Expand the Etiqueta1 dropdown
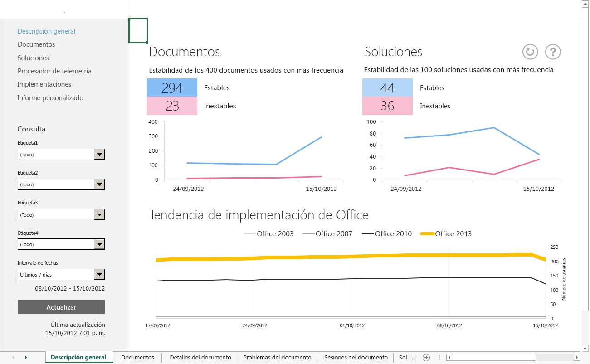Viewport: 590px width, 364px height. pos(100,155)
